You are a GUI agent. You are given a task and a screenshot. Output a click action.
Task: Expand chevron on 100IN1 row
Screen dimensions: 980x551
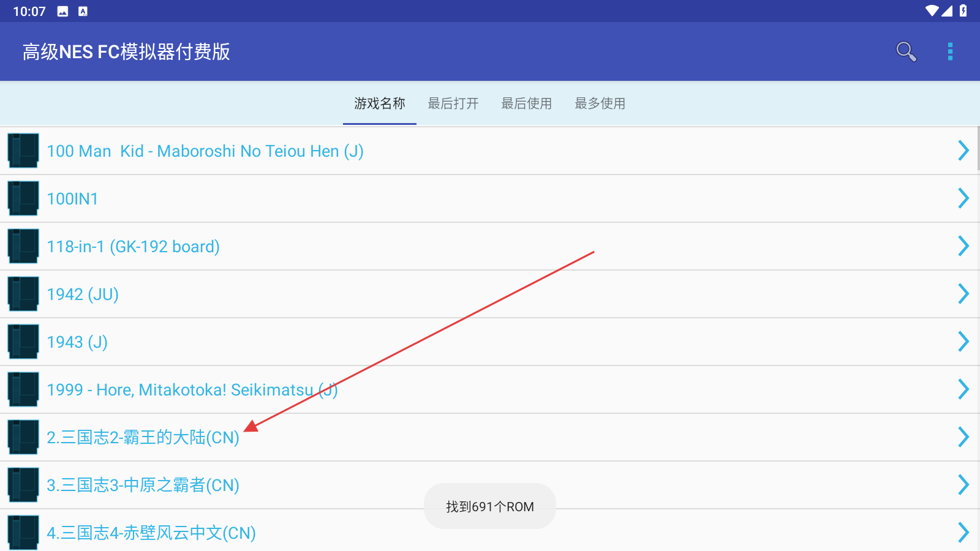point(963,198)
